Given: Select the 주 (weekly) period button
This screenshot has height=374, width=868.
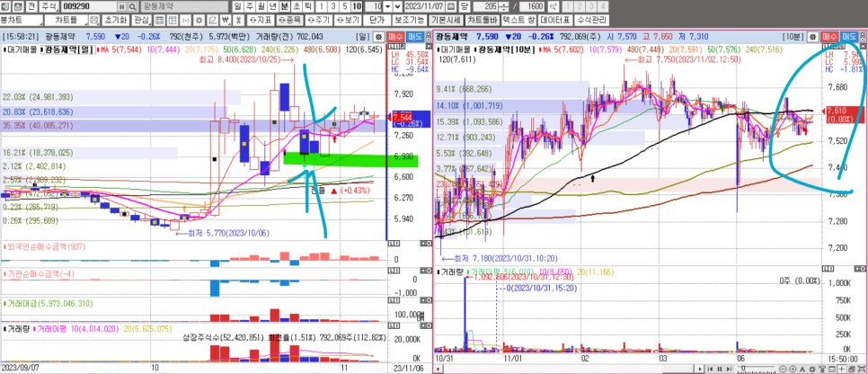Looking at the screenshot, I should 249,6.
